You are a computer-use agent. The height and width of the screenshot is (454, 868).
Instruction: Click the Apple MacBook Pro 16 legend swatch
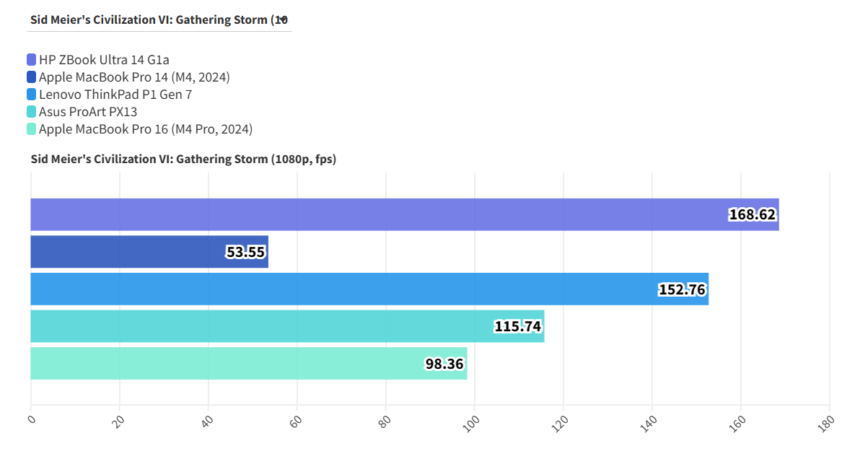[31, 129]
